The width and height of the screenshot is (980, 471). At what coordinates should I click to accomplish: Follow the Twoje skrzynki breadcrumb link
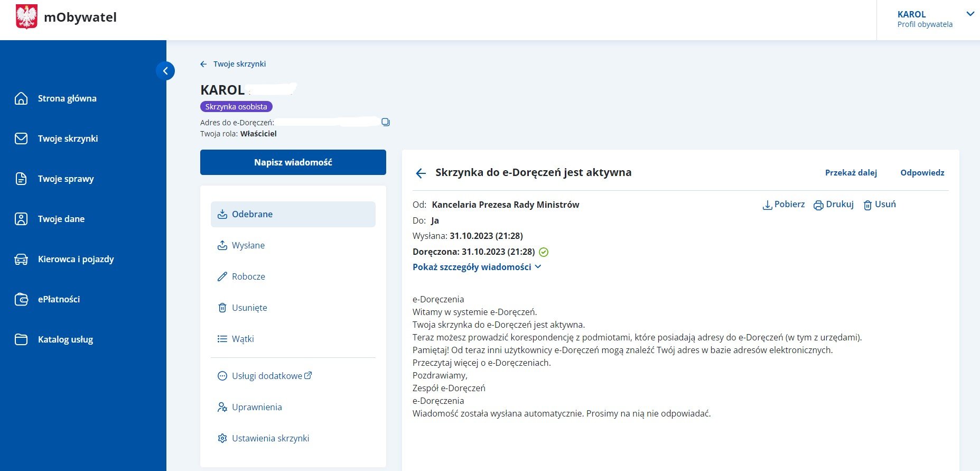(239, 64)
